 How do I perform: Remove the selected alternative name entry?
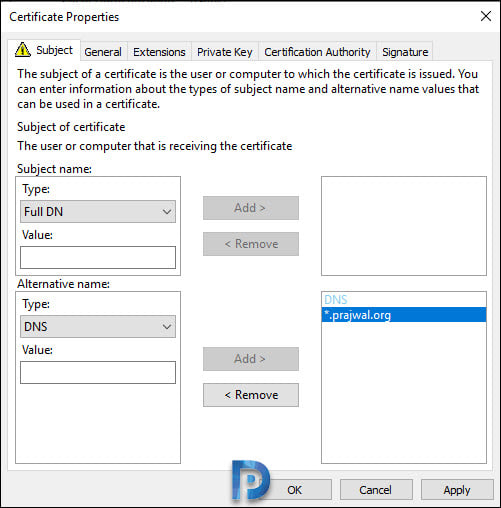tap(251, 395)
